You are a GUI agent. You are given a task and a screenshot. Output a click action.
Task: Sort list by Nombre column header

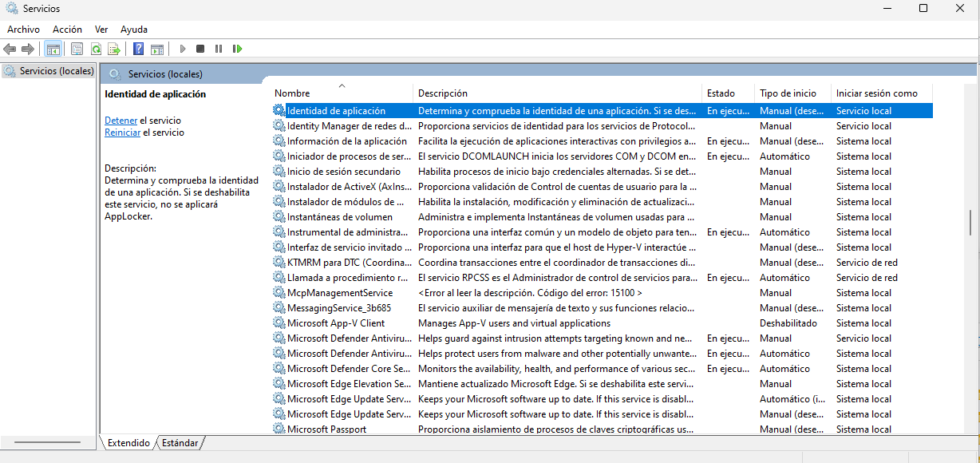tap(292, 93)
